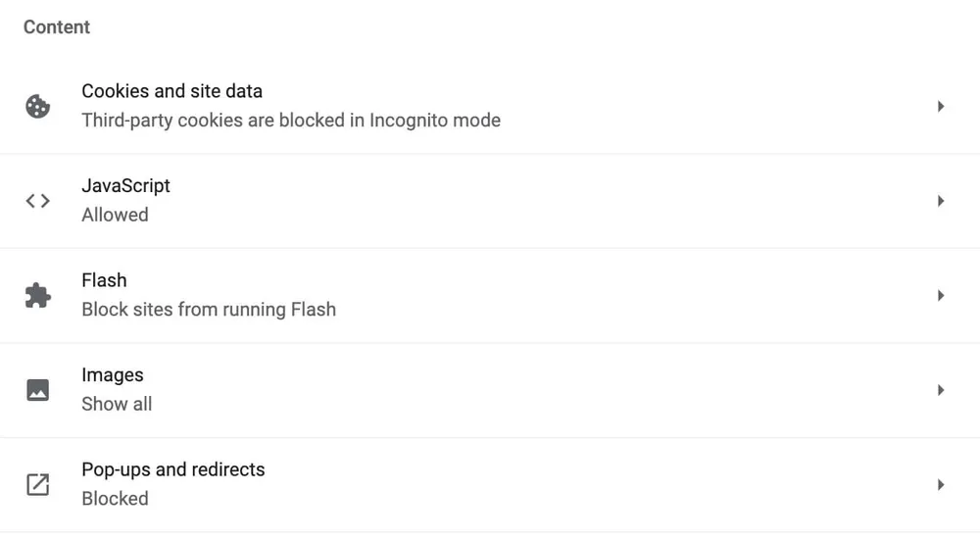Expand Pop-ups and redirects arrow

point(940,484)
